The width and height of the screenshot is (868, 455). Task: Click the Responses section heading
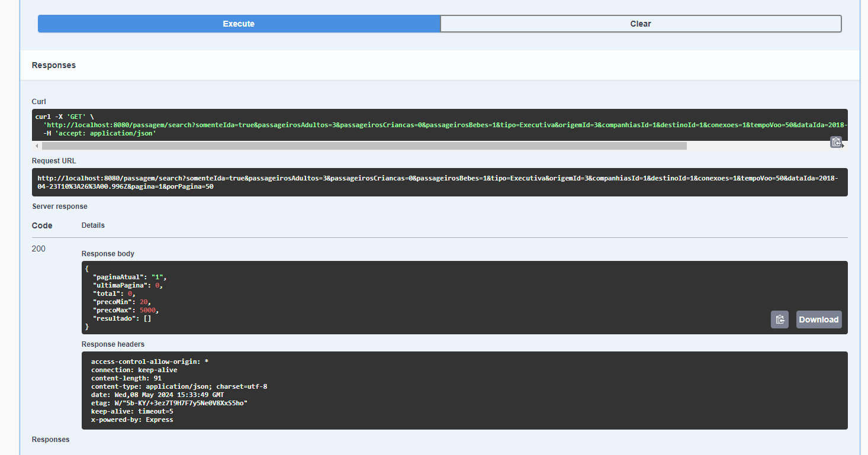[54, 65]
